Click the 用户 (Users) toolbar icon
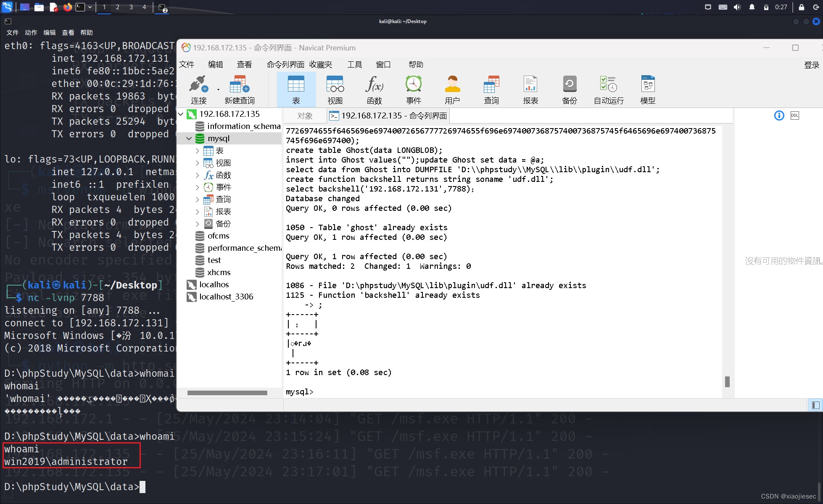This screenshot has height=504, width=823. coord(452,88)
